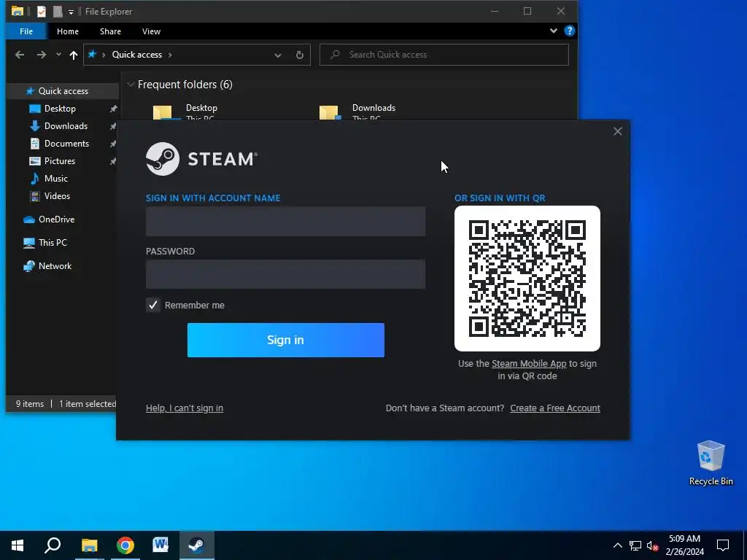Select Videos in navigation pane
The image size is (747, 560).
coord(57,196)
